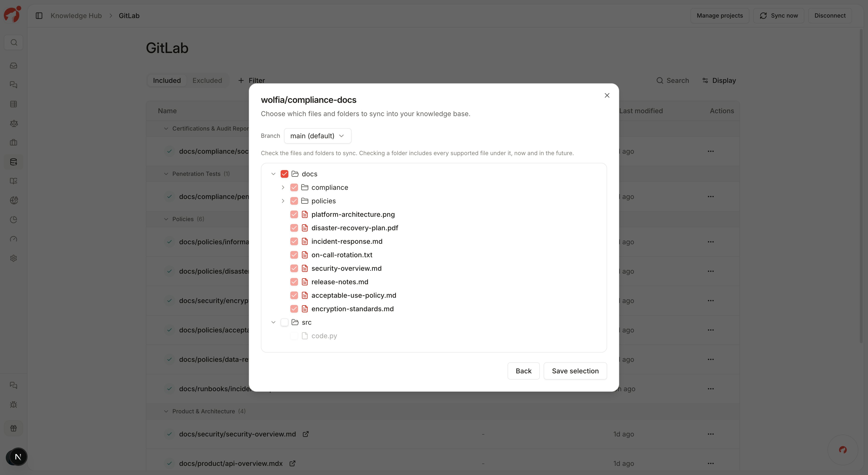
Task: Collapse the docs folder chevron
Action: [x=273, y=174]
